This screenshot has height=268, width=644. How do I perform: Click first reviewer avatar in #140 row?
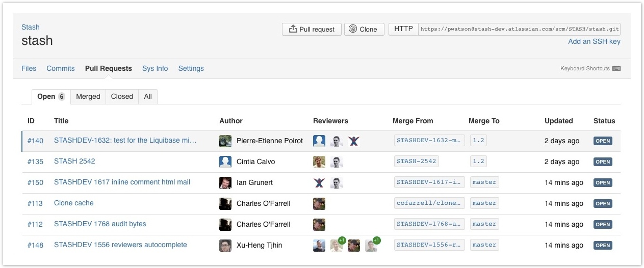coord(319,141)
